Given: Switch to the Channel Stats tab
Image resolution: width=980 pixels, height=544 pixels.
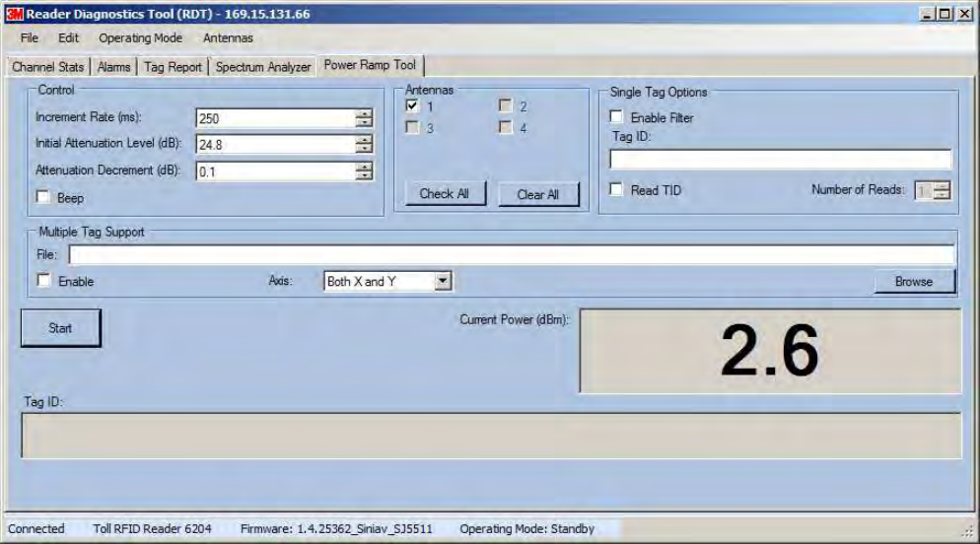Looking at the screenshot, I should pos(48,67).
